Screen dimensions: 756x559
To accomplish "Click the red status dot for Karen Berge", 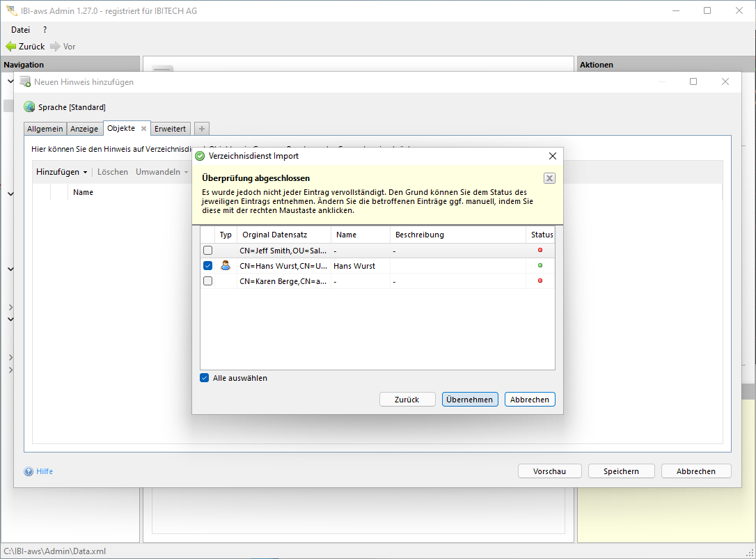I will (540, 281).
